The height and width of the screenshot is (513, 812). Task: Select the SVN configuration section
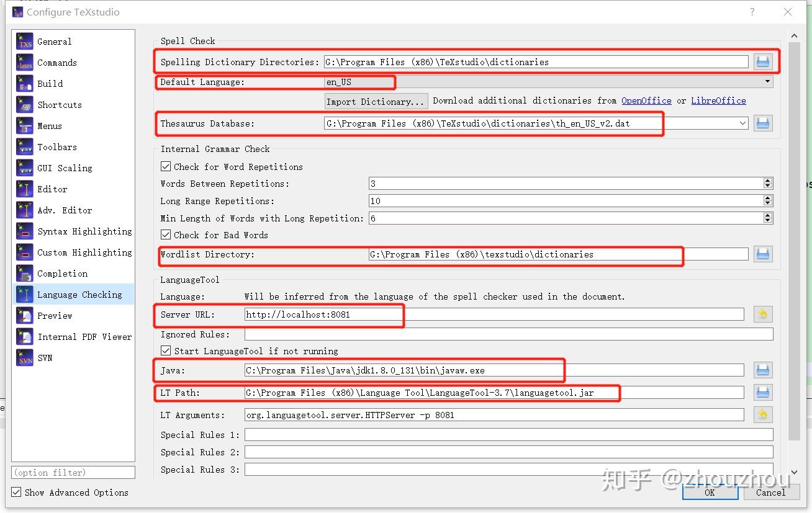click(x=45, y=357)
